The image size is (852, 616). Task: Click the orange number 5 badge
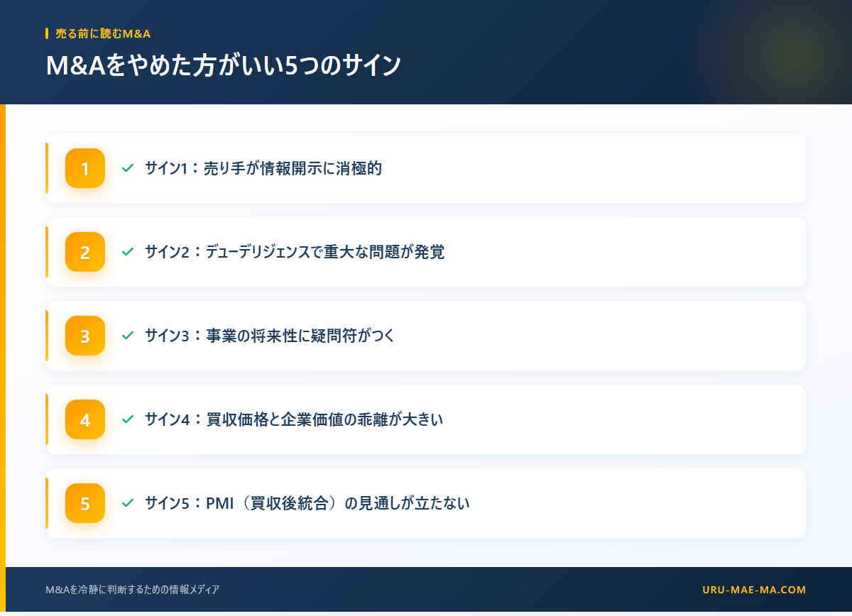[85, 503]
